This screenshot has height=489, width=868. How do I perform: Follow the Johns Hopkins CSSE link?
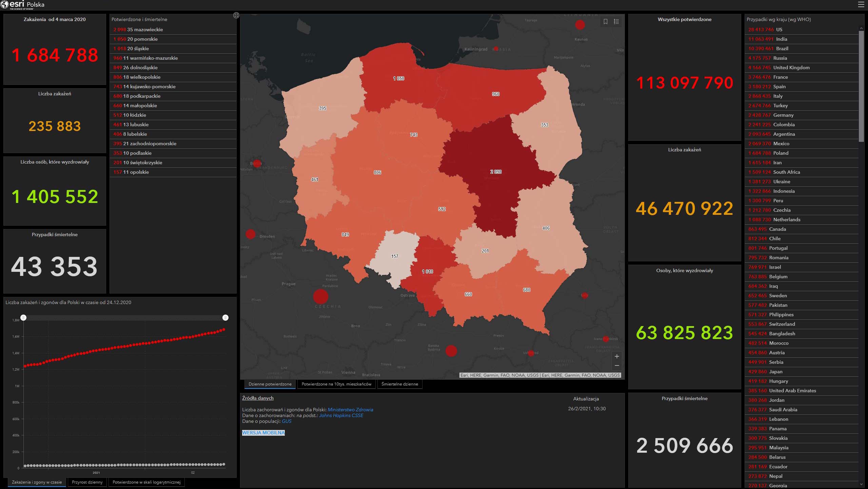point(341,415)
